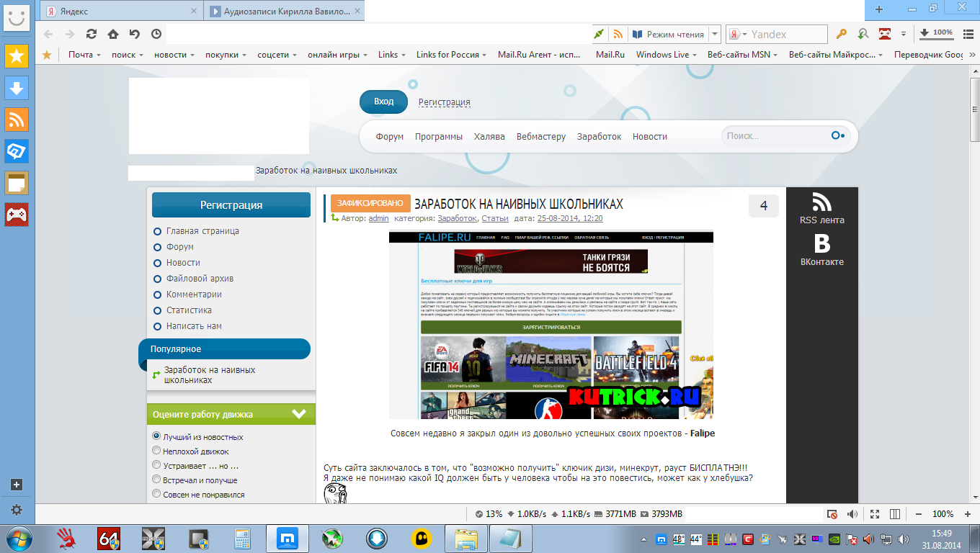Mute the browser sound in status bar

(x=852, y=514)
